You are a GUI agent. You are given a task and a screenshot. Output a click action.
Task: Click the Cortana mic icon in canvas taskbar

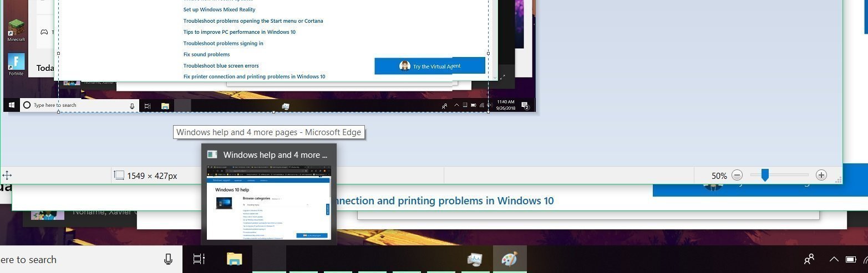(x=132, y=106)
